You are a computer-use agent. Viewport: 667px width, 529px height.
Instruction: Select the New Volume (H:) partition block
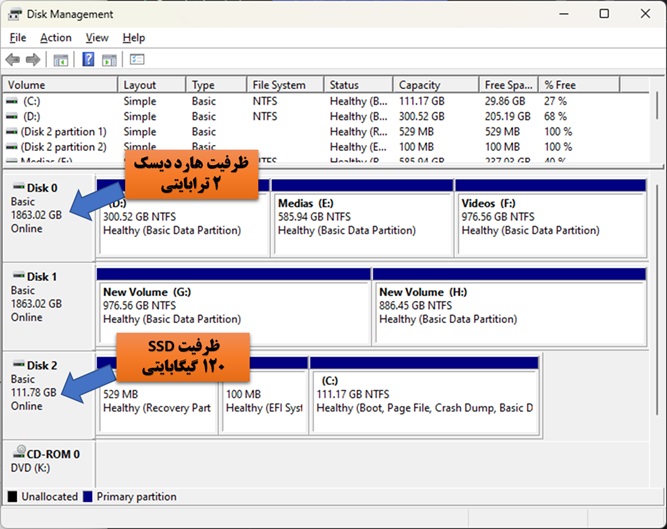coord(509,306)
